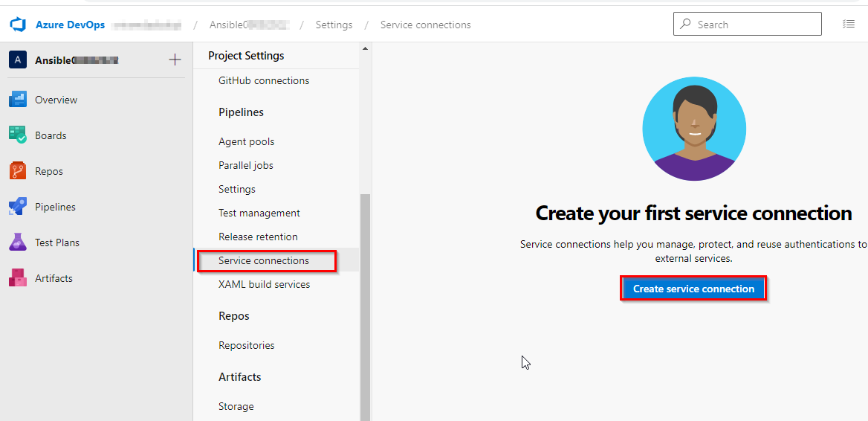
Task: Select GitHub connections in Project Settings
Action: point(264,80)
